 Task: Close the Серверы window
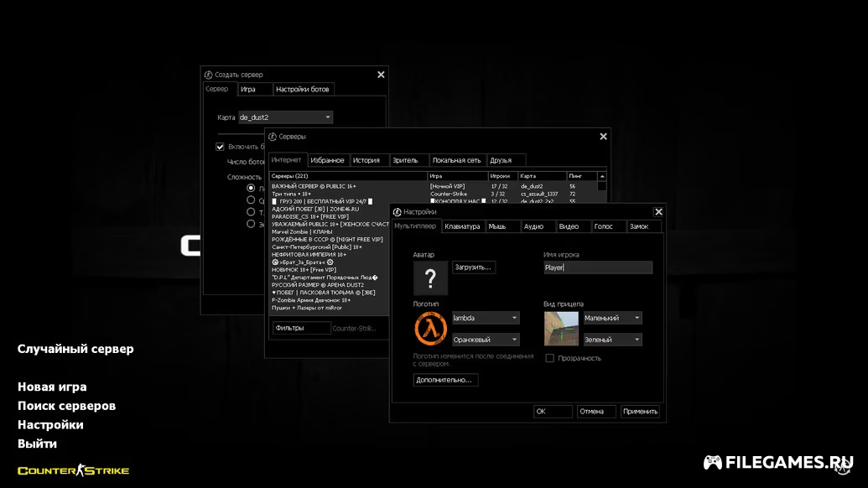pos(603,137)
